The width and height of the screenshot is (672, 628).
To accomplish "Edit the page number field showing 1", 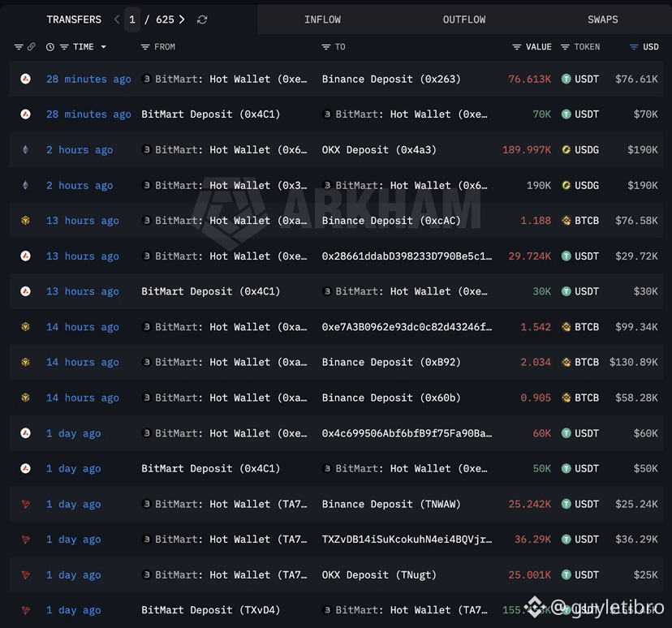I will 132,19.
